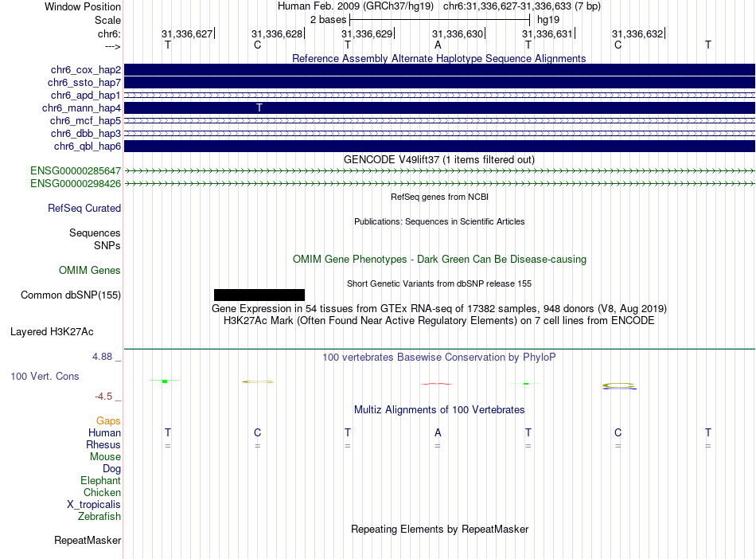Viewport: 756px width, 559px height.
Task: Click the 2 bases scale bar
Action: point(440,20)
